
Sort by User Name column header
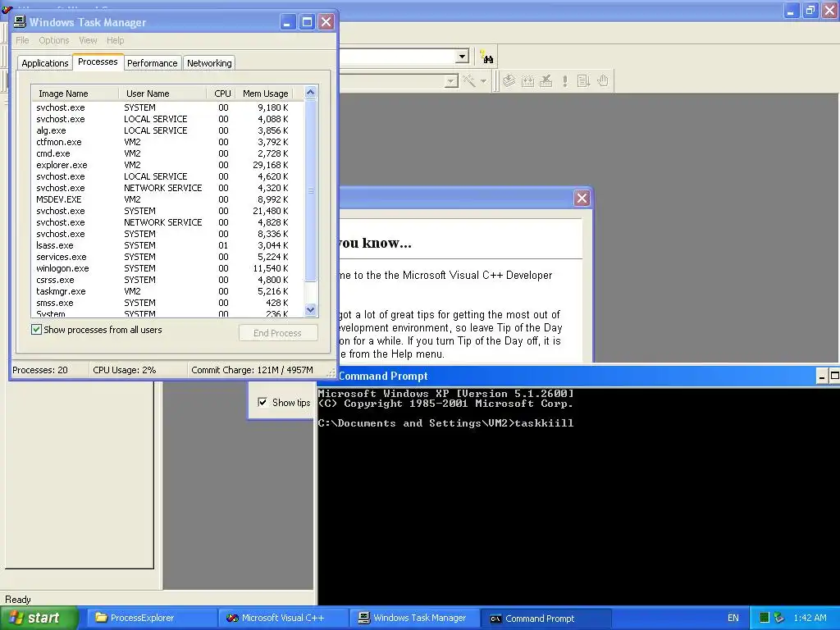point(162,94)
